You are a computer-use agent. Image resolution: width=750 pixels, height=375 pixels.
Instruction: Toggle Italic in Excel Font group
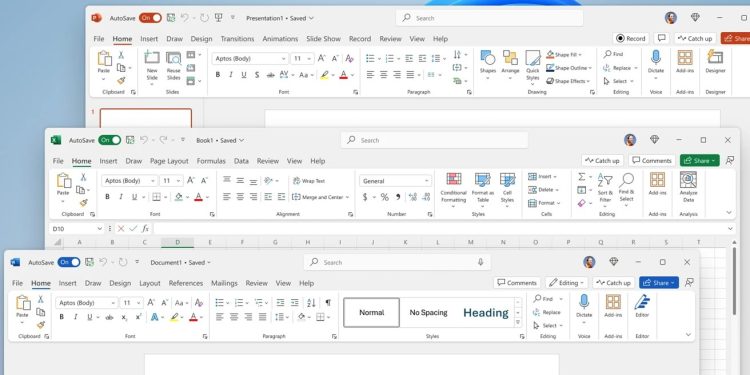121,197
